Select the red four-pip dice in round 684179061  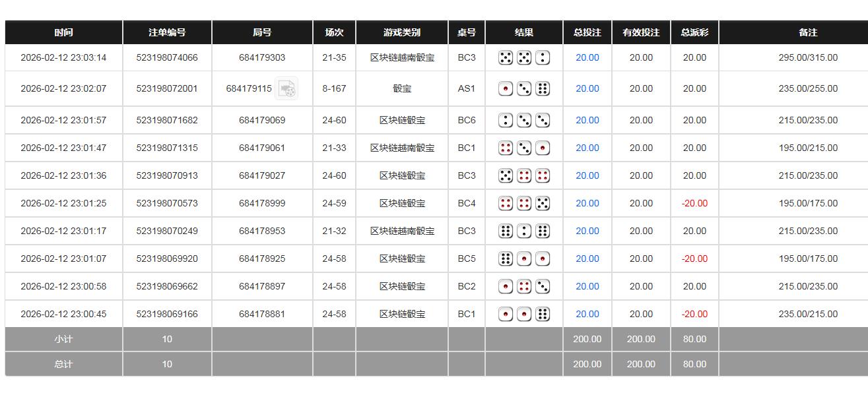[506, 148]
